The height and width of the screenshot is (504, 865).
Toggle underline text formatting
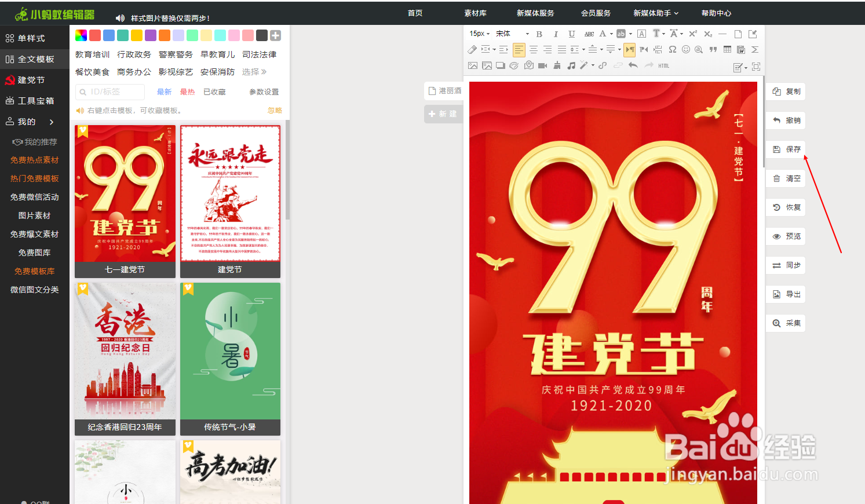point(572,34)
